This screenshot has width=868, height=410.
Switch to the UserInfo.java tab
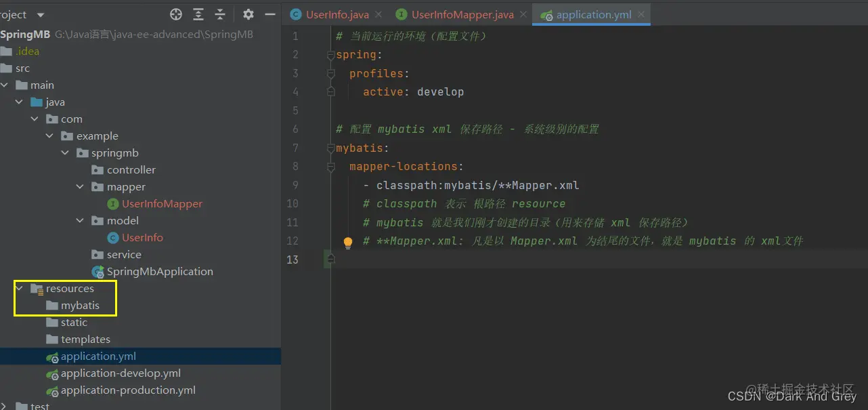(x=337, y=14)
